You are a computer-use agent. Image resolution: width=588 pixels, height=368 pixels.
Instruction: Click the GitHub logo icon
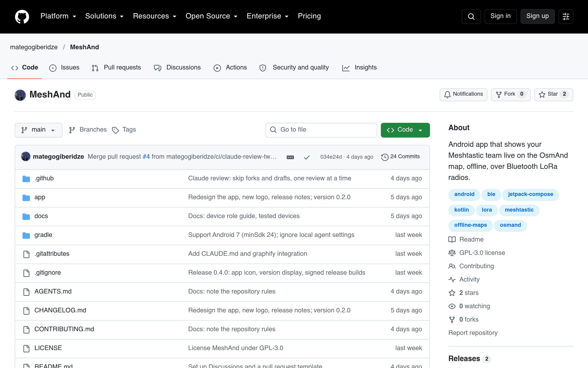point(22,17)
